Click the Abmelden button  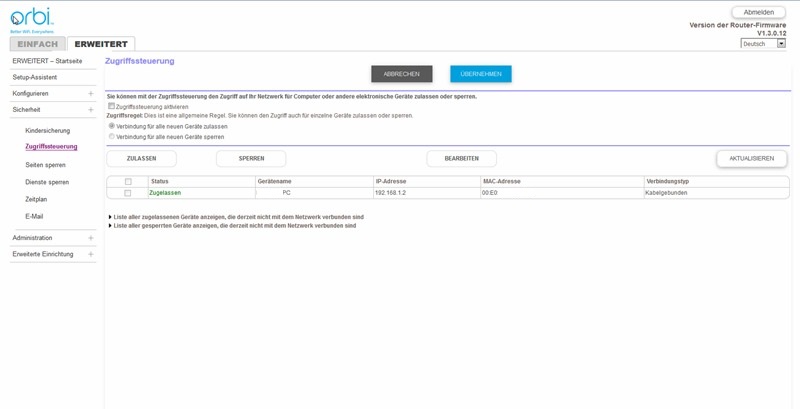(x=758, y=12)
